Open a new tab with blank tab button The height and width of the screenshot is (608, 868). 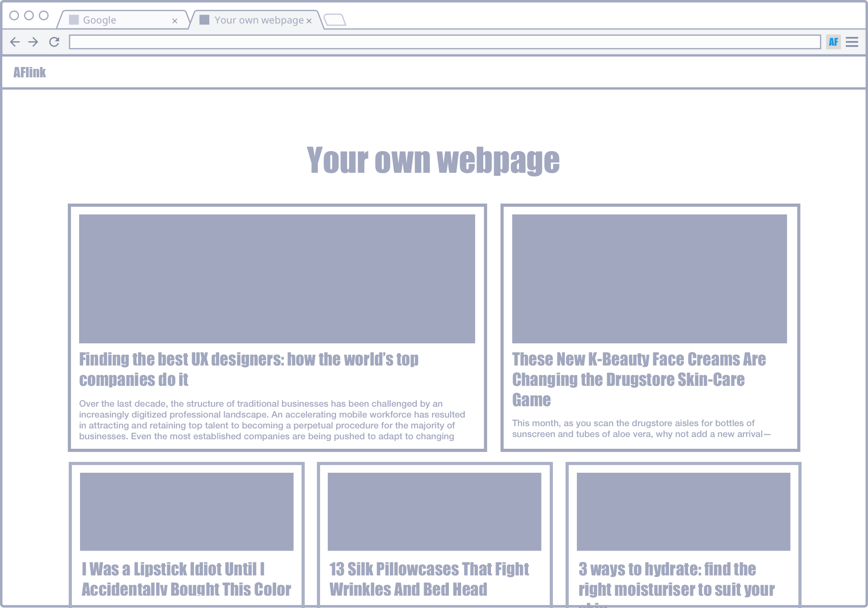[335, 20]
